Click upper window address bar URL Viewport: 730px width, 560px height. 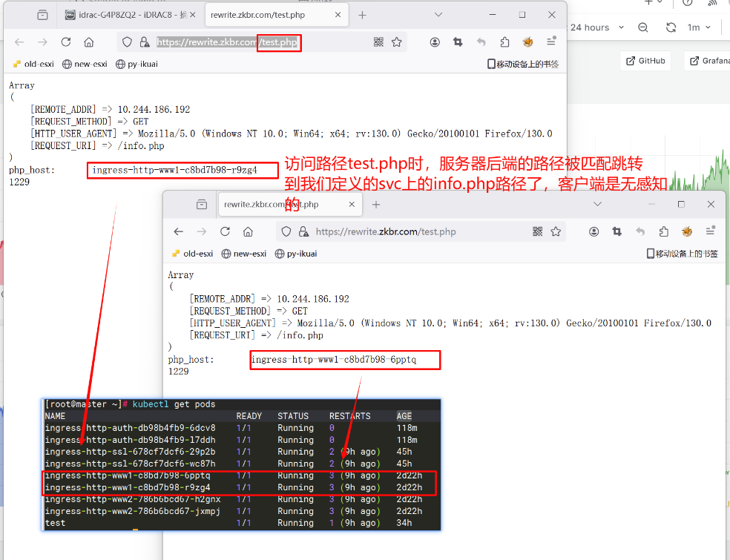tap(227, 42)
